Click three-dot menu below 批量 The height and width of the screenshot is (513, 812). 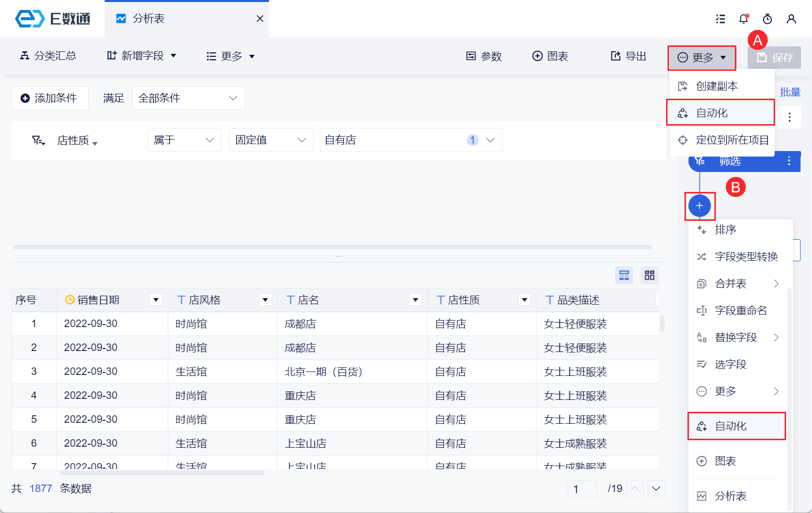pos(790,117)
